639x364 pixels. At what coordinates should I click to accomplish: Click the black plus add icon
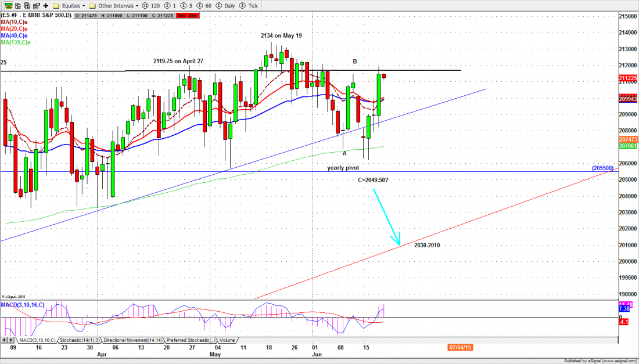point(45,5)
